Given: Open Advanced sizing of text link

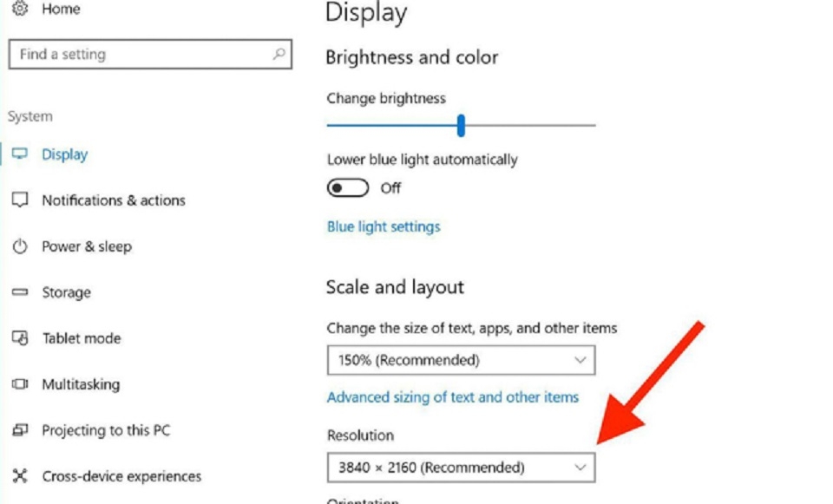Looking at the screenshot, I should [x=452, y=397].
